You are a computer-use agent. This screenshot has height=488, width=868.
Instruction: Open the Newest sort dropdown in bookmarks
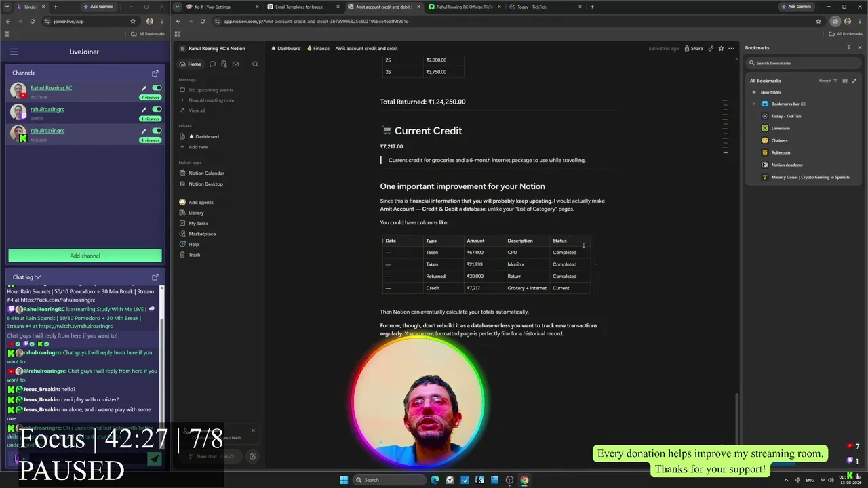(x=828, y=81)
